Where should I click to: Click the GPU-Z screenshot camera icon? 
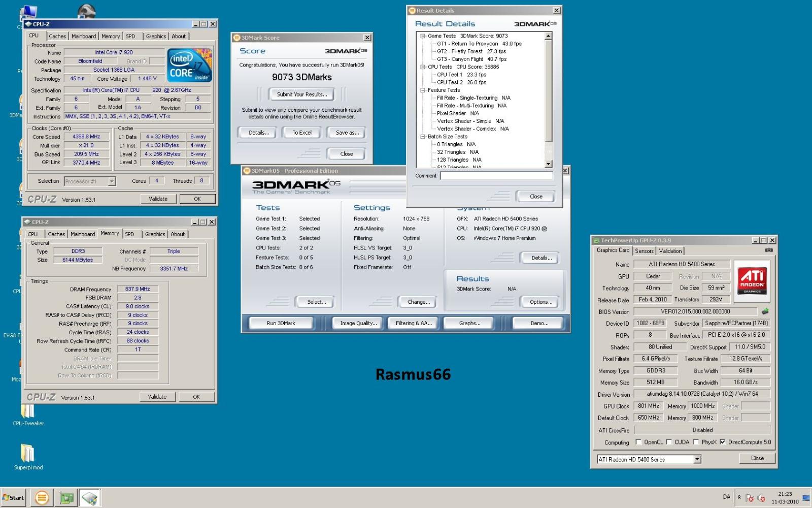(x=769, y=250)
